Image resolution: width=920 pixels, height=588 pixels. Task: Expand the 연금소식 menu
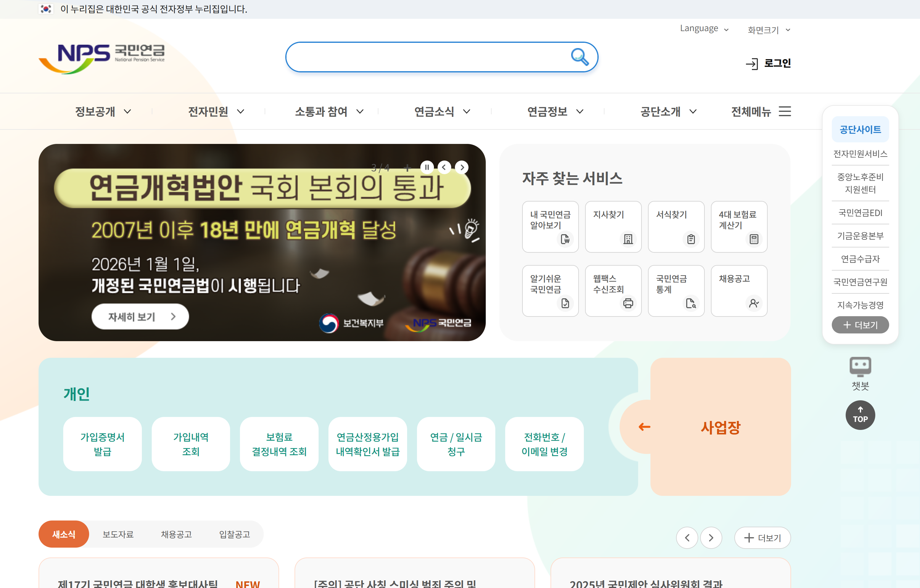(x=442, y=112)
